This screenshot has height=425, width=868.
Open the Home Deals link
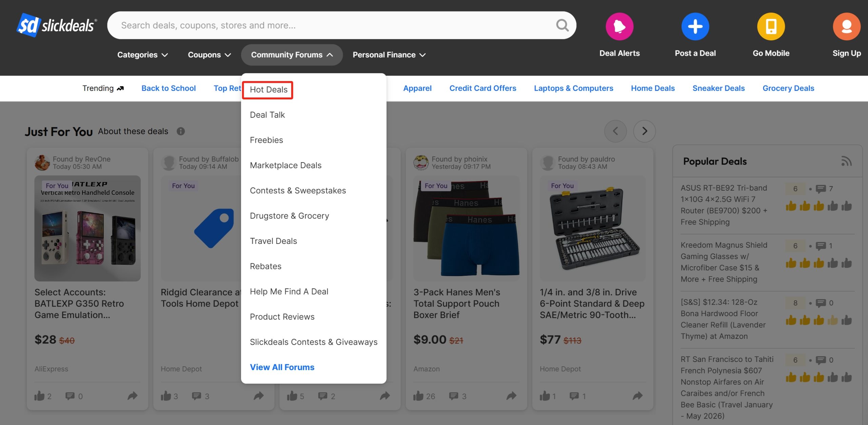coord(653,88)
